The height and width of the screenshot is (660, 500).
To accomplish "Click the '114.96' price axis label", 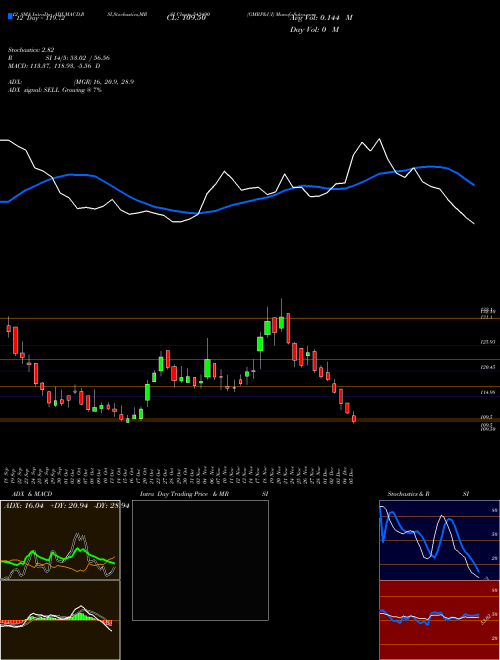I will 488,392.
